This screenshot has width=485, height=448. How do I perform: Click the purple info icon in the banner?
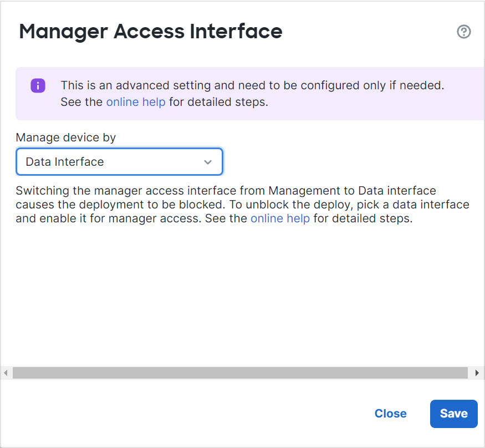[38, 85]
